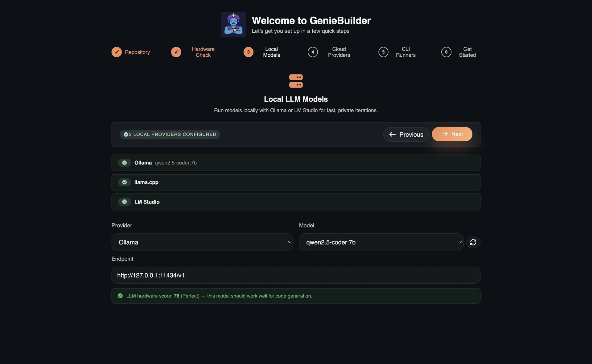
Task: Open the Model dropdown showing qwen2.5-coder:7b
Action: (381, 242)
